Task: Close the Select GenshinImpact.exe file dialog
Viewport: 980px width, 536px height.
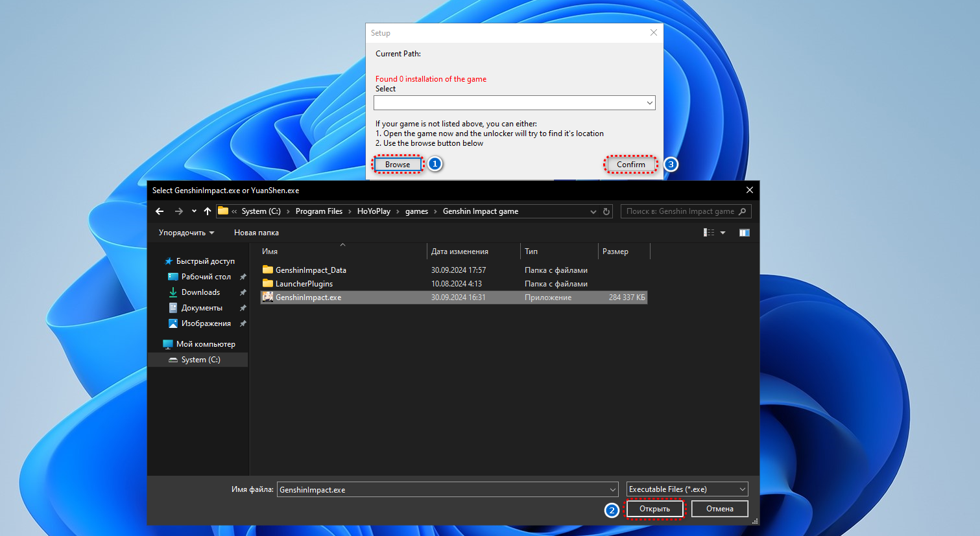Action: 750,190
